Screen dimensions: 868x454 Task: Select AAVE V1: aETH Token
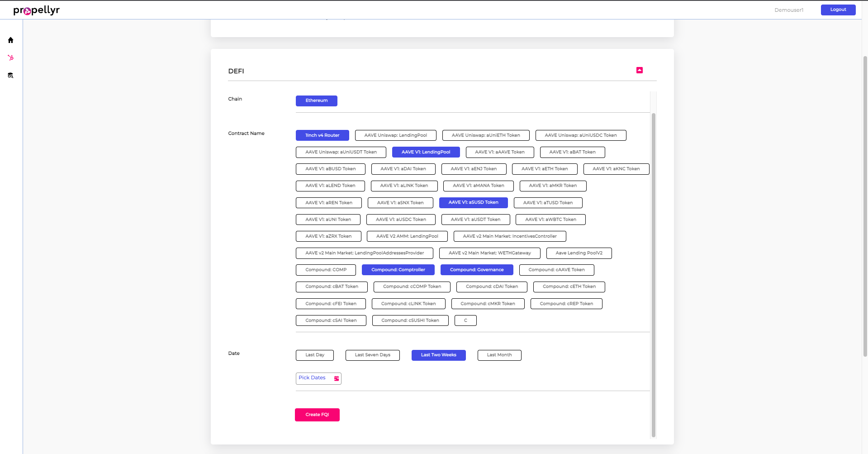[545, 169]
